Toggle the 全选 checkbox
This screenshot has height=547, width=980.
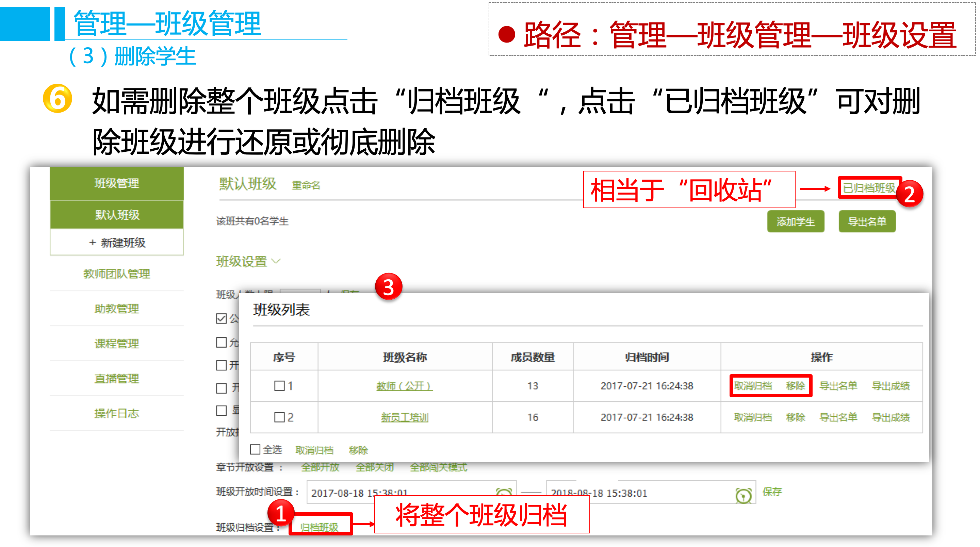pos(255,449)
